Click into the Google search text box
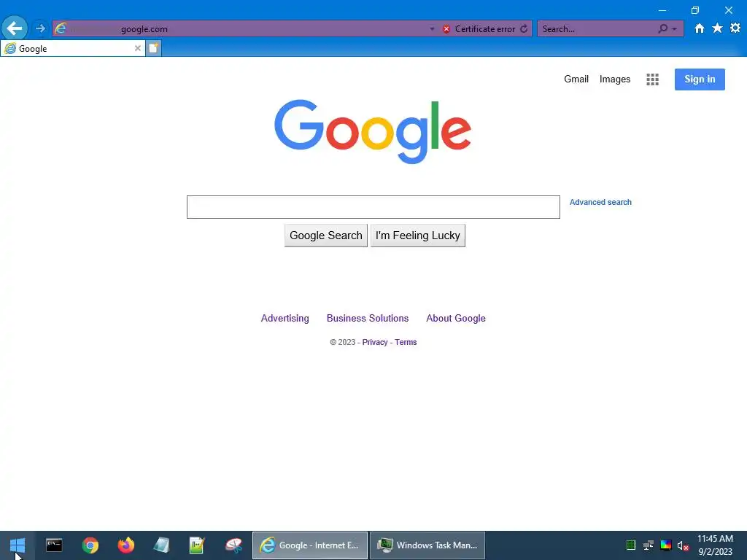 [373, 207]
